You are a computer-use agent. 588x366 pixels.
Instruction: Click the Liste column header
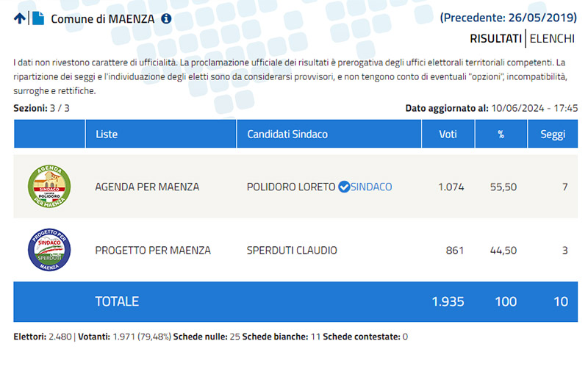(x=106, y=134)
